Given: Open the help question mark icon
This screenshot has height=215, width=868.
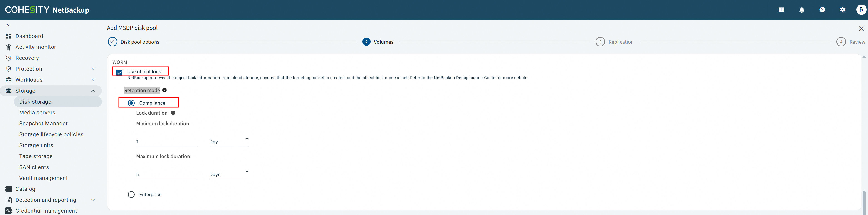Looking at the screenshot, I should [822, 10].
